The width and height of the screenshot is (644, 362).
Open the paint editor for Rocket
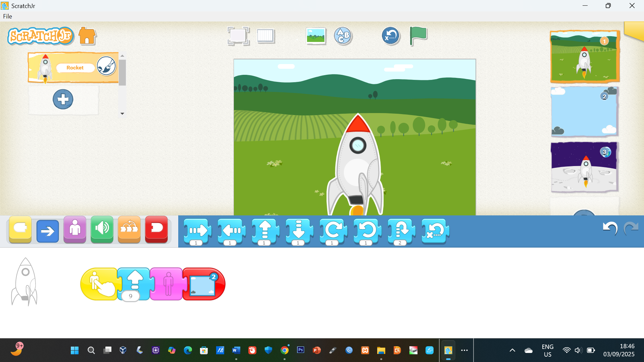pos(106,66)
